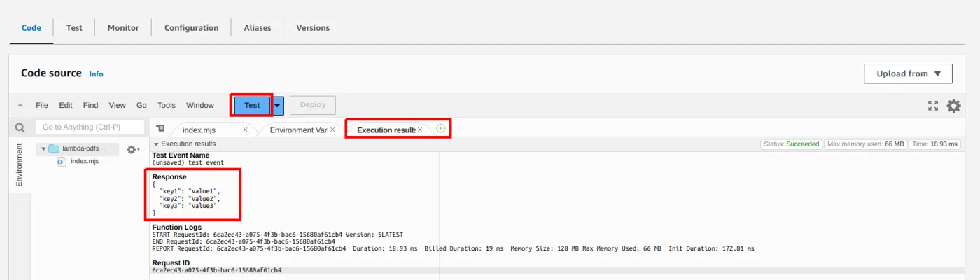
Task: Click the search magnifier in the sidebar
Action: 20,127
